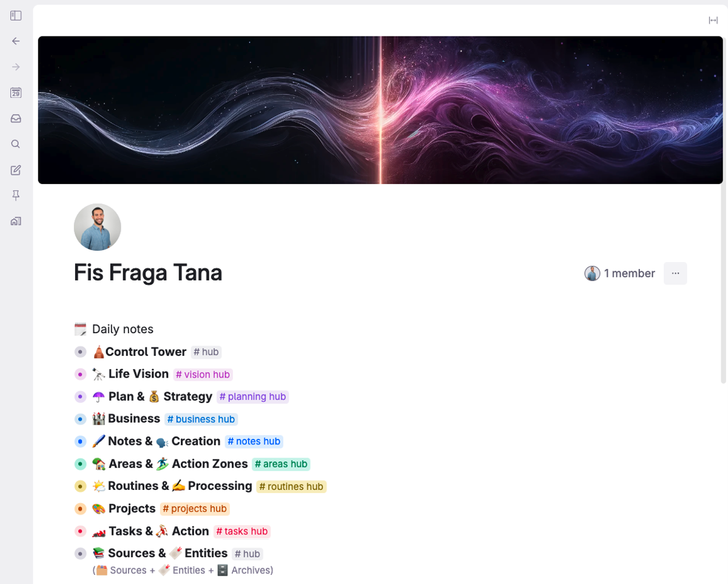Click the 1 member button
This screenshot has height=584, width=728.
tap(619, 273)
